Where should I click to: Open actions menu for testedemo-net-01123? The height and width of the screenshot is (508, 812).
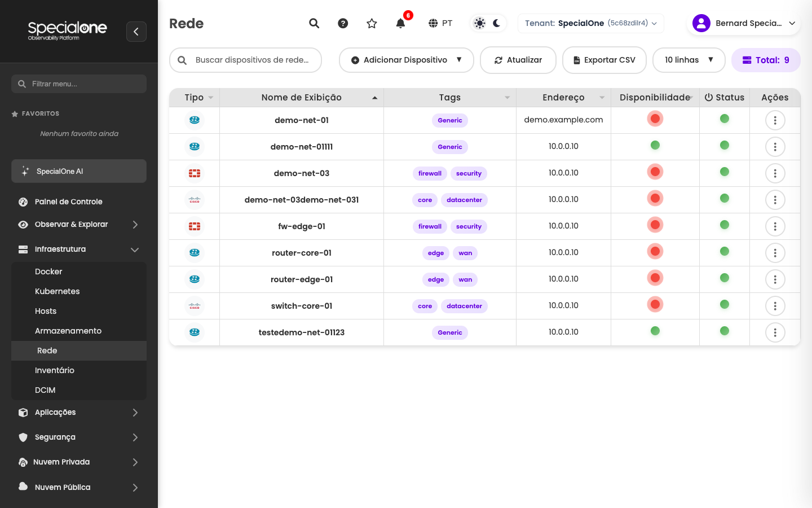coord(775,332)
